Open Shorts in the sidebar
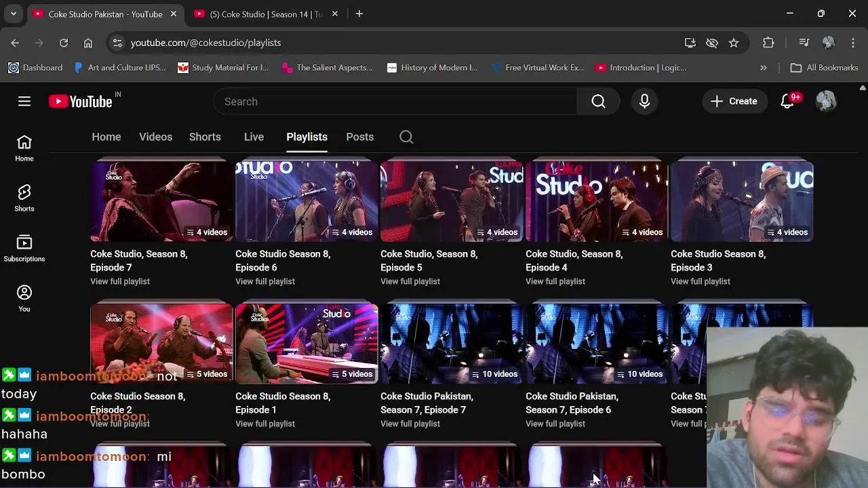The height and width of the screenshot is (488, 868). point(24,199)
